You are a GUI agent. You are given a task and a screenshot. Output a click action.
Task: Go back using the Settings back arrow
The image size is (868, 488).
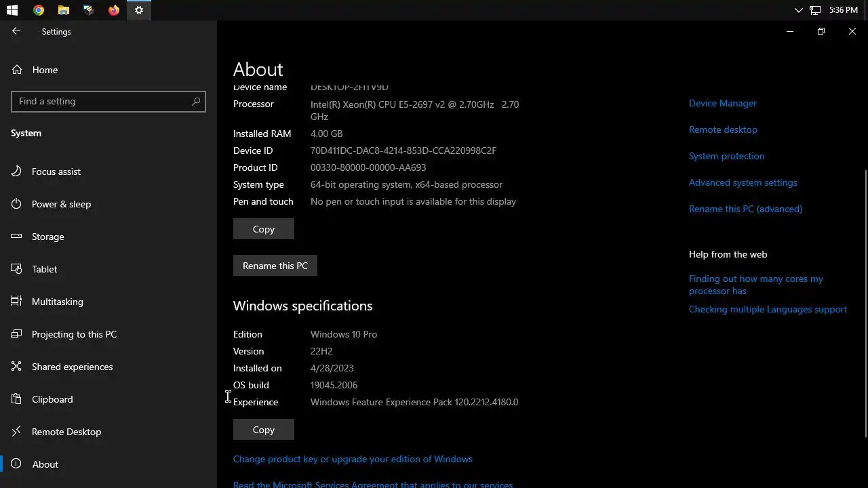[16, 31]
